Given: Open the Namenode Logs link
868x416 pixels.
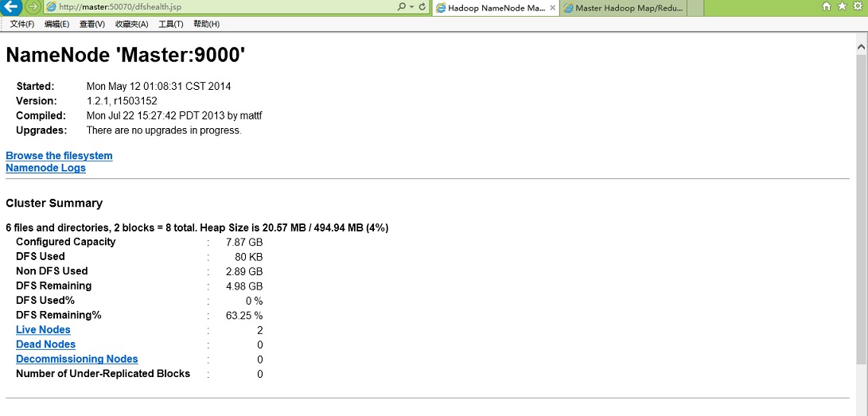Looking at the screenshot, I should 45,168.
